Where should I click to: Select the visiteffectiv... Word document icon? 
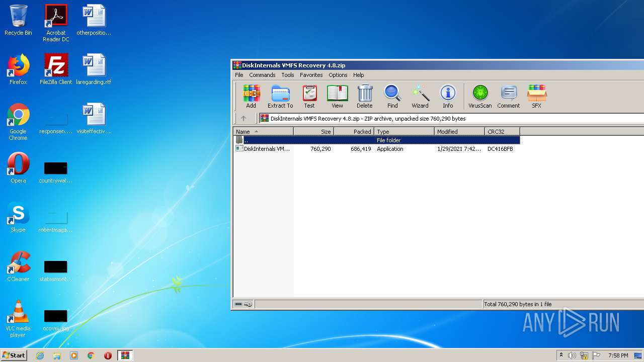[94, 119]
